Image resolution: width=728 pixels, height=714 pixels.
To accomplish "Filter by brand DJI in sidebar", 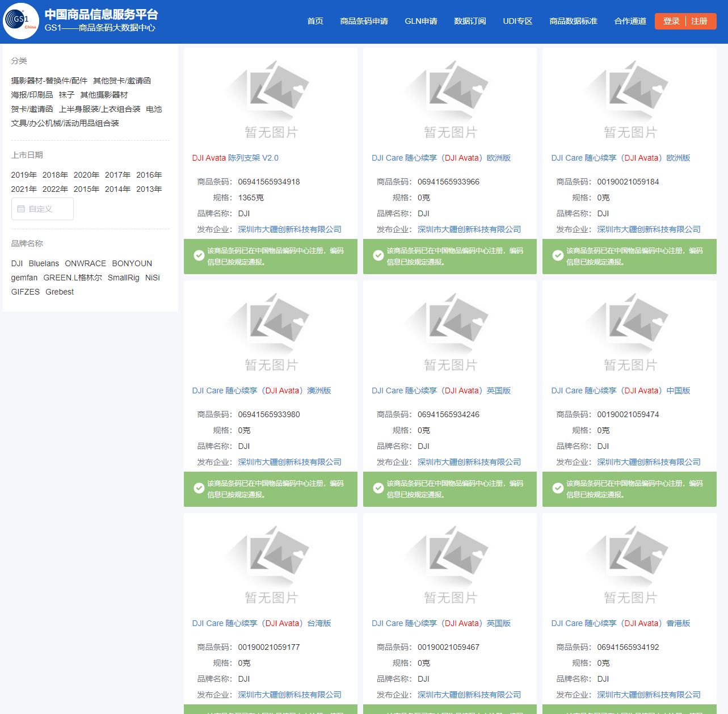I will pos(17,263).
